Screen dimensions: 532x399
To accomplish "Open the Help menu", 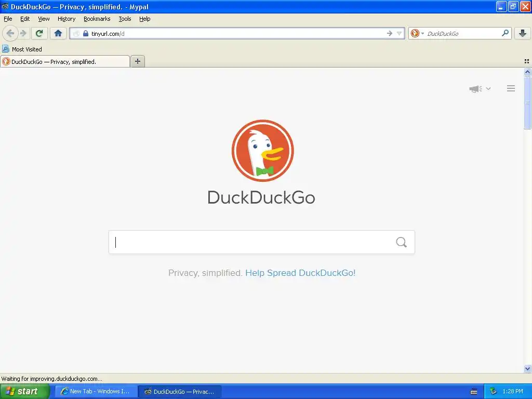I will (144, 19).
